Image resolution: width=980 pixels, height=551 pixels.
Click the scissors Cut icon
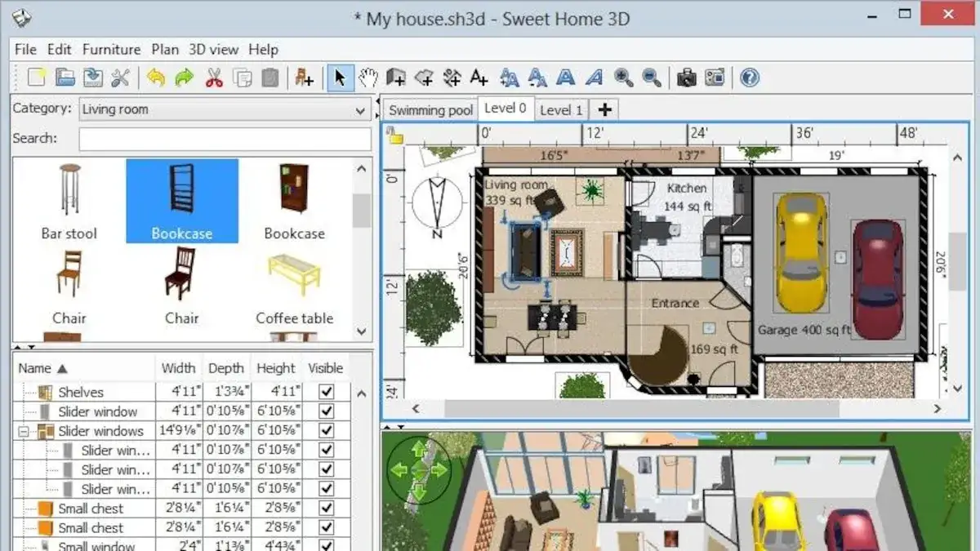pos(214,78)
